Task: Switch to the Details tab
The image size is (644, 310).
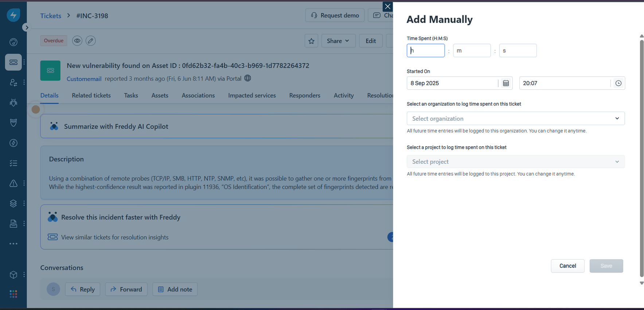Action: click(x=49, y=96)
